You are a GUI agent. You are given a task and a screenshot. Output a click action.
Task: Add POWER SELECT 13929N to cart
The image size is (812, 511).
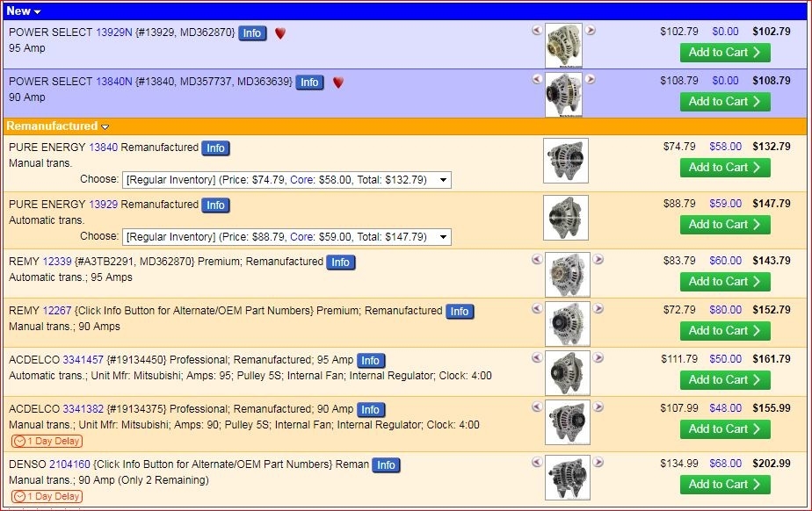(x=725, y=52)
